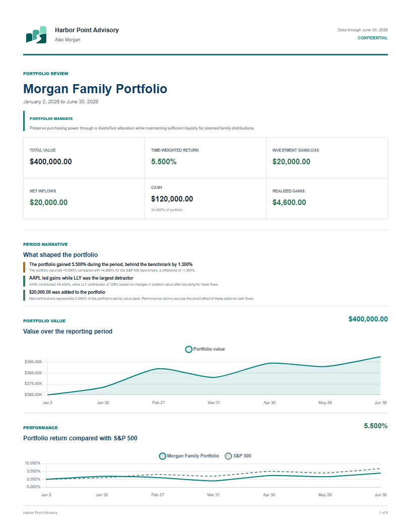This screenshot has width=411, height=532.
Task: Click the $400,000.00 portfolio value chart total
Action: [x=368, y=319]
